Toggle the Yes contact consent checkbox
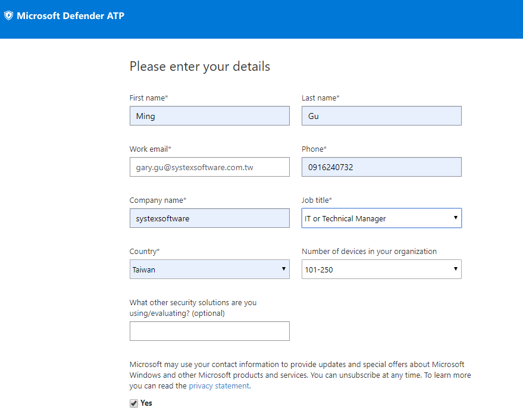Screen dimensions: 523x420 click(133, 403)
